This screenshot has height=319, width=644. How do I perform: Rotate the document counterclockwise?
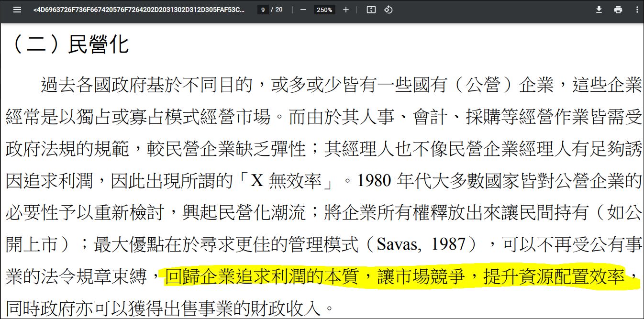coord(389,10)
